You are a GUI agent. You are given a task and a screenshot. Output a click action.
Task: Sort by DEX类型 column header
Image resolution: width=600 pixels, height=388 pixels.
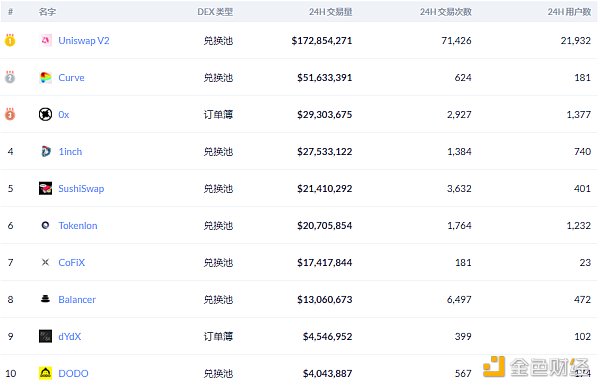(215, 12)
